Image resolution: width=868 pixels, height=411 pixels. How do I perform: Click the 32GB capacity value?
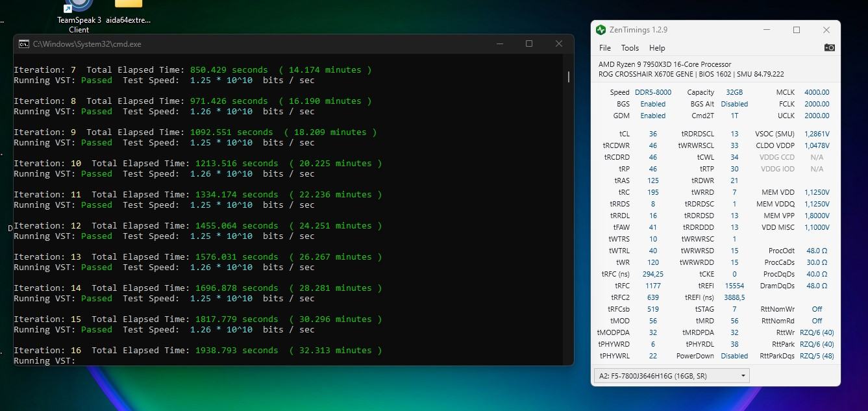click(734, 92)
